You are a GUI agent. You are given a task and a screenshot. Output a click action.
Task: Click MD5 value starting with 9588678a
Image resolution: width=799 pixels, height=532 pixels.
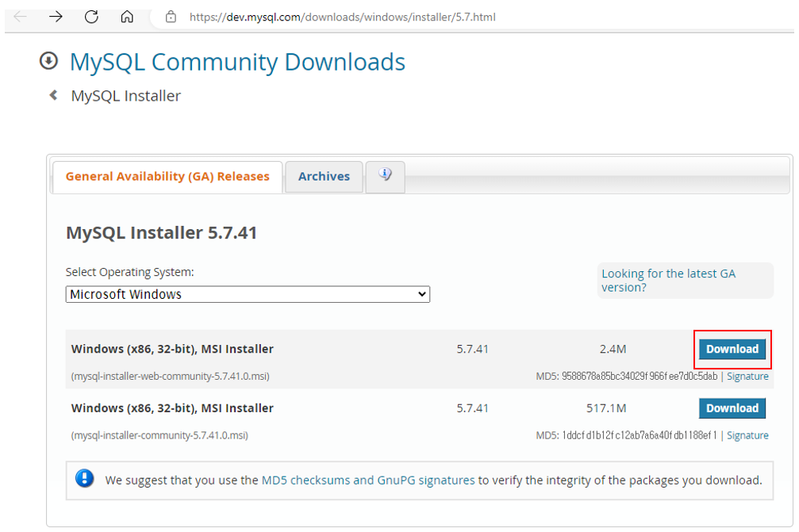click(640, 377)
